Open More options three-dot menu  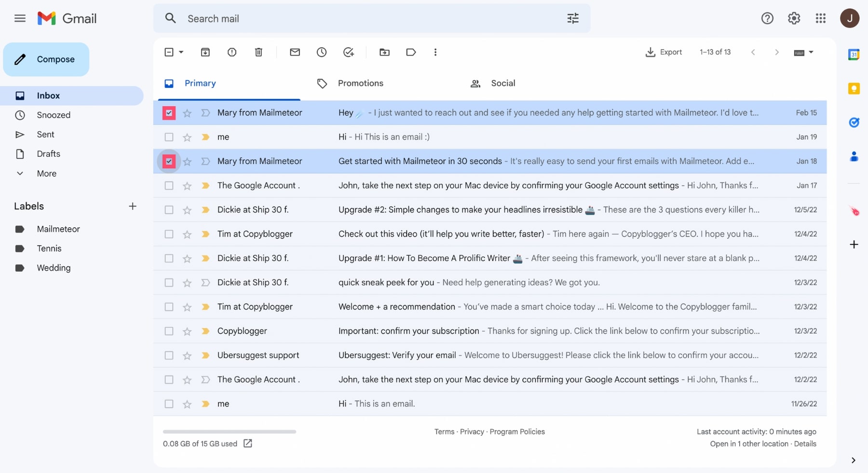[x=435, y=52]
